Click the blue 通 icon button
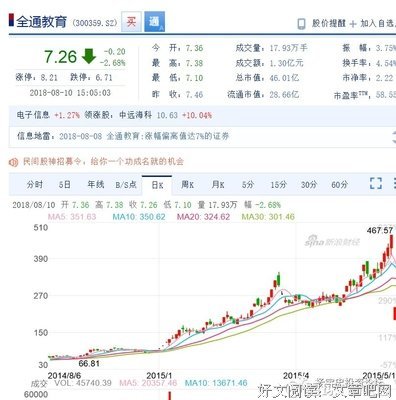 (154, 22)
